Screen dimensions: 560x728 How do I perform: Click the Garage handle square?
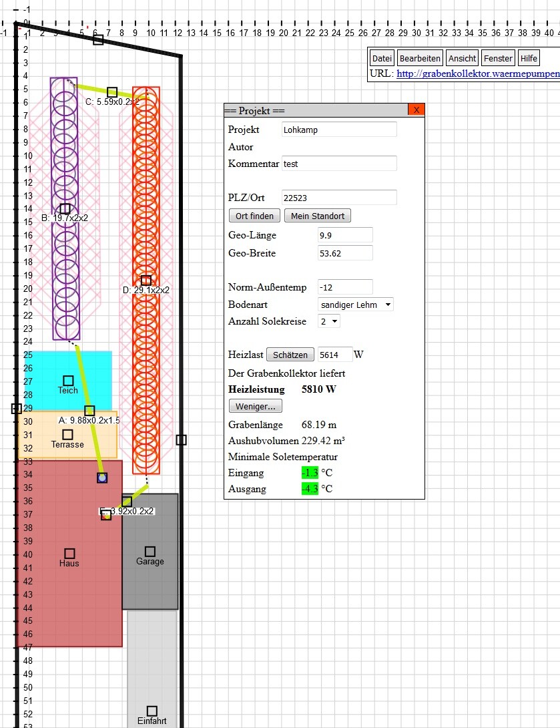[150, 552]
